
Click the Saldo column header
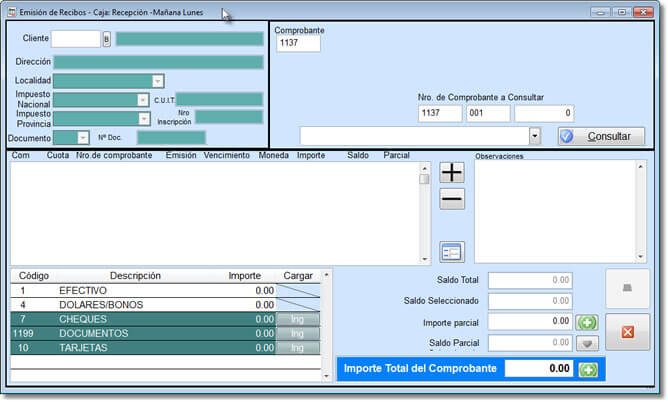click(x=357, y=155)
